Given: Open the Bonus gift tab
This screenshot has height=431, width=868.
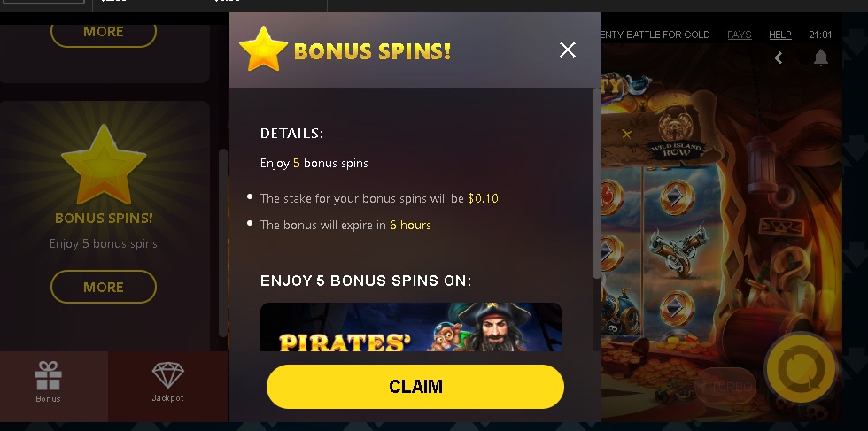Looking at the screenshot, I should [48, 381].
